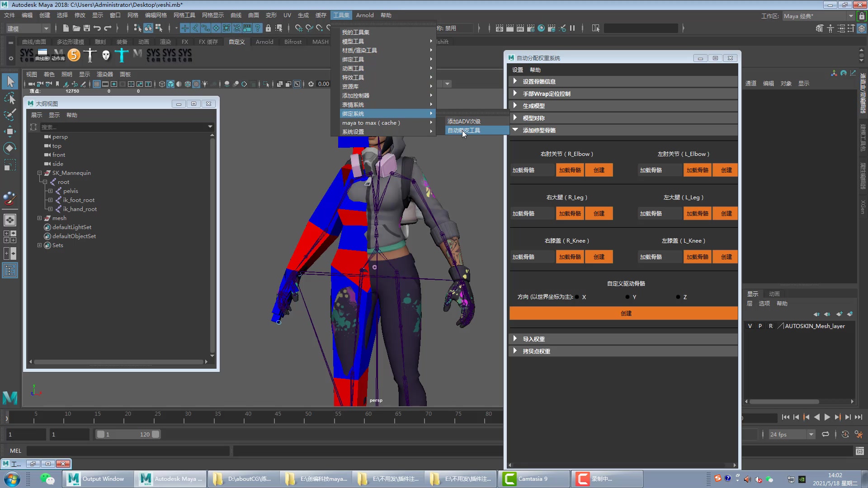The width and height of the screenshot is (868, 488).
Task: Select the Rotate tool in toolbox
Action: [10, 148]
